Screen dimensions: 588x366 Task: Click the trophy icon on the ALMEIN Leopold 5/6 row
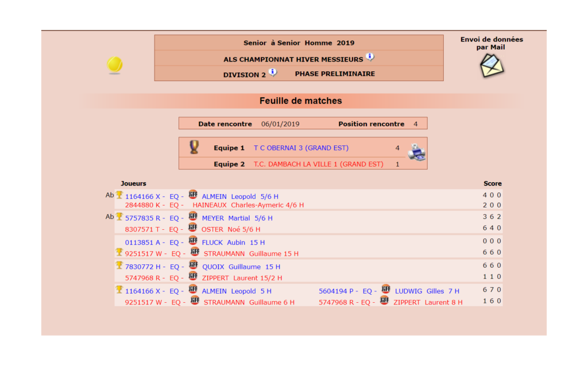(119, 194)
